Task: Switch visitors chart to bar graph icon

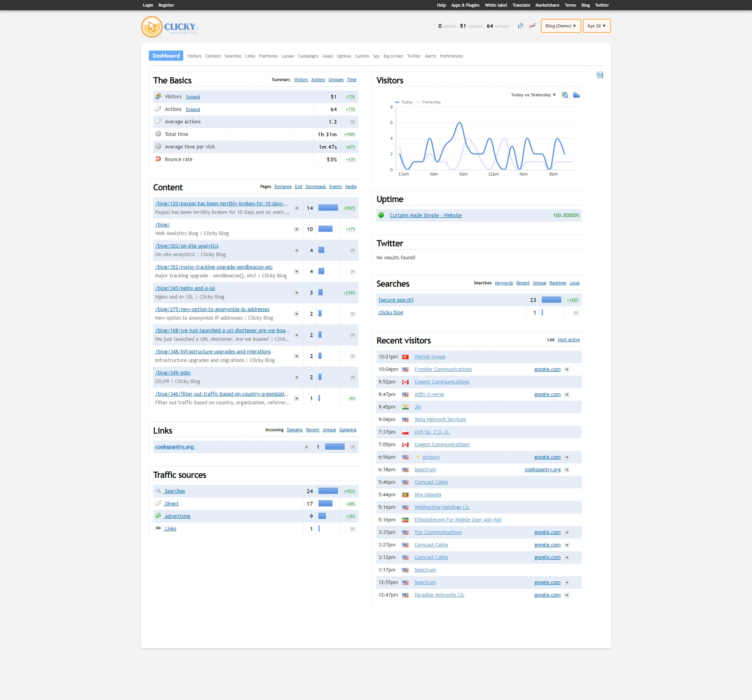Action: 576,95
